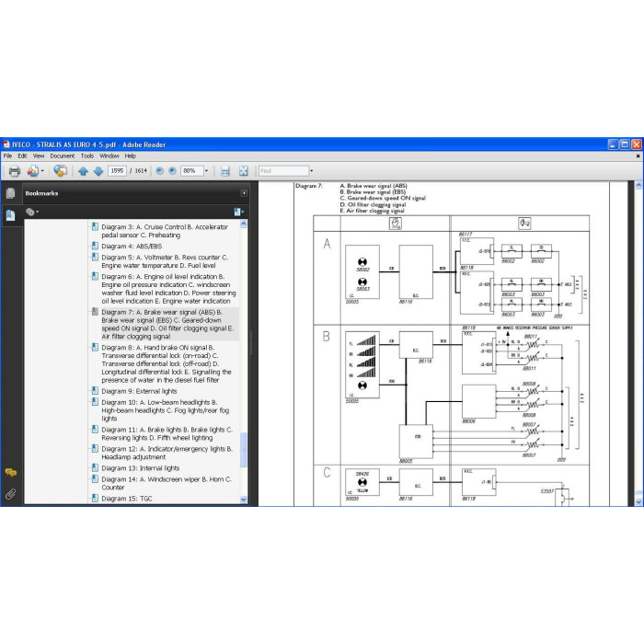Click bookmarks list scroll down arrow
The image size is (644, 644).
click(x=244, y=500)
